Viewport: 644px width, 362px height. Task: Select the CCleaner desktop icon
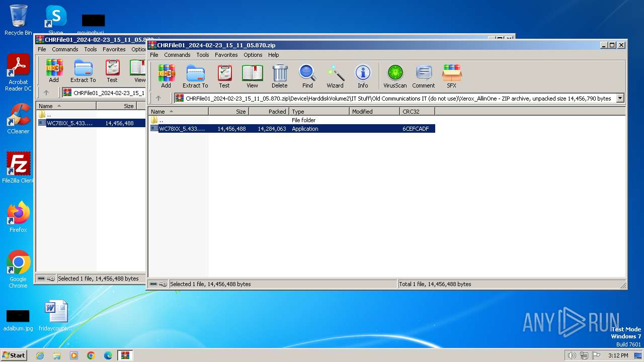18,119
